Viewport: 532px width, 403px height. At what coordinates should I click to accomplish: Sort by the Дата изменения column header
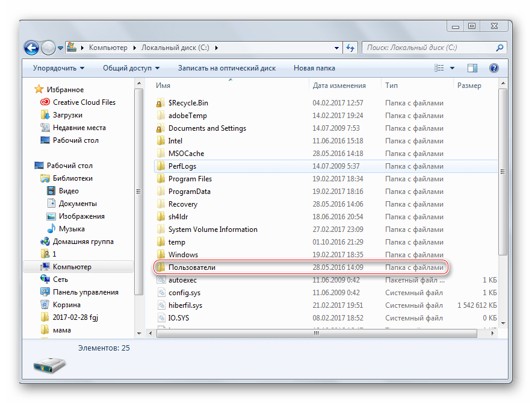pos(339,86)
